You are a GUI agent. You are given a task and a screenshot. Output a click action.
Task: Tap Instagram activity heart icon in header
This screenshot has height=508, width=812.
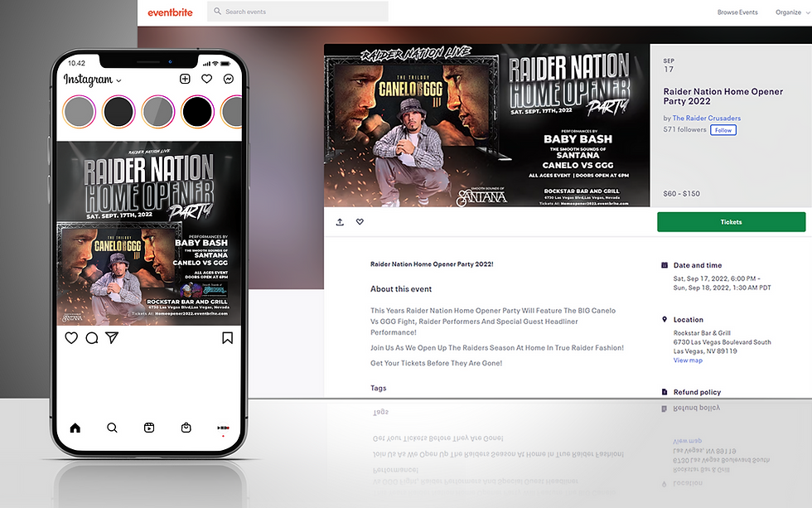pyautogui.click(x=206, y=79)
